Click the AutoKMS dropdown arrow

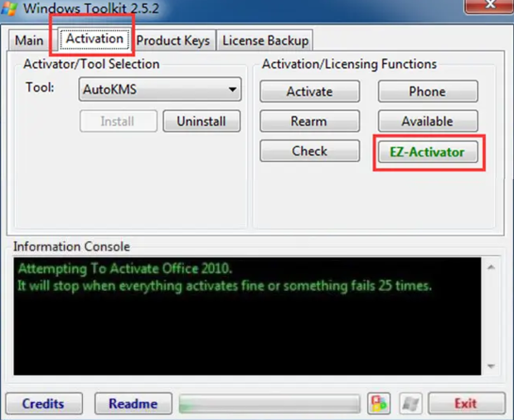pos(232,89)
